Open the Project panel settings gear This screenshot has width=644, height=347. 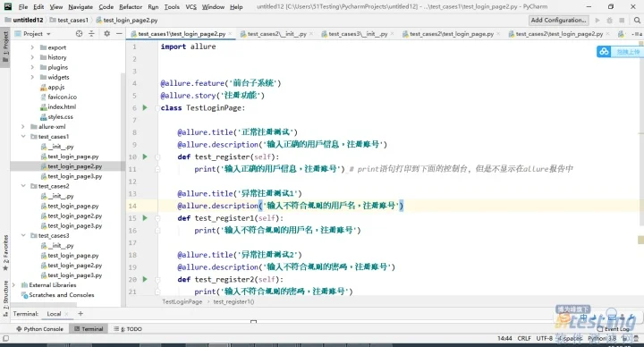(106, 34)
